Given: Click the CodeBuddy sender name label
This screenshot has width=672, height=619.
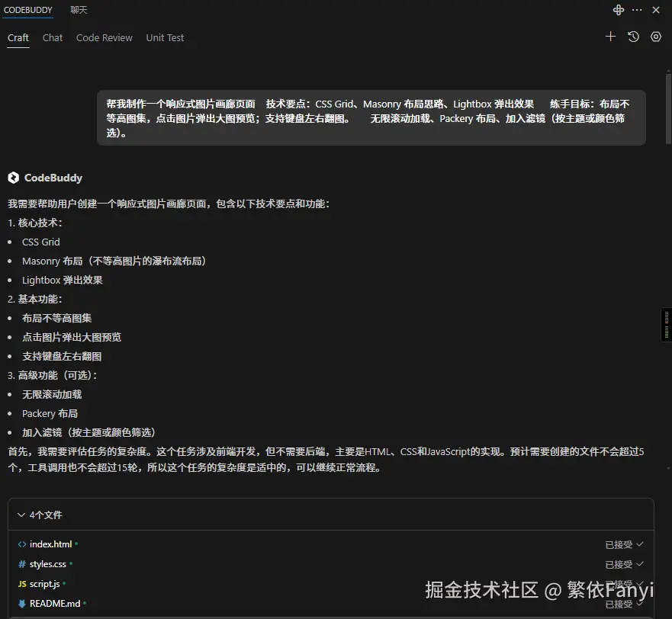Looking at the screenshot, I should pyautogui.click(x=53, y=178).
